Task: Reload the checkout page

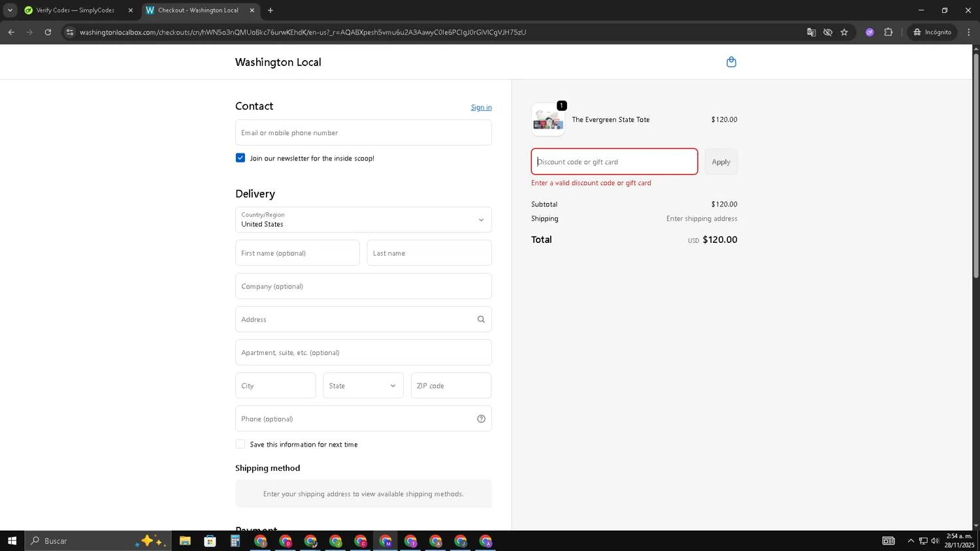Action: pos(48,32)
